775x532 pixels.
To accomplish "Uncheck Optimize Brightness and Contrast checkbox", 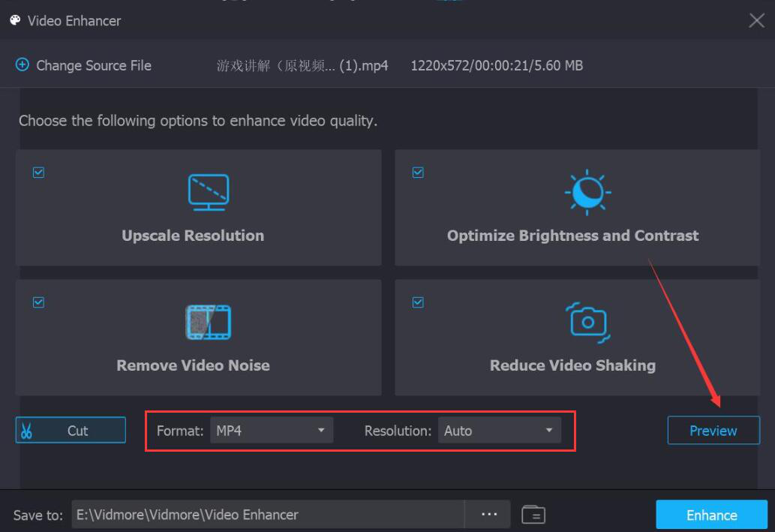I will pyautogui.click(x=418, y=172).
